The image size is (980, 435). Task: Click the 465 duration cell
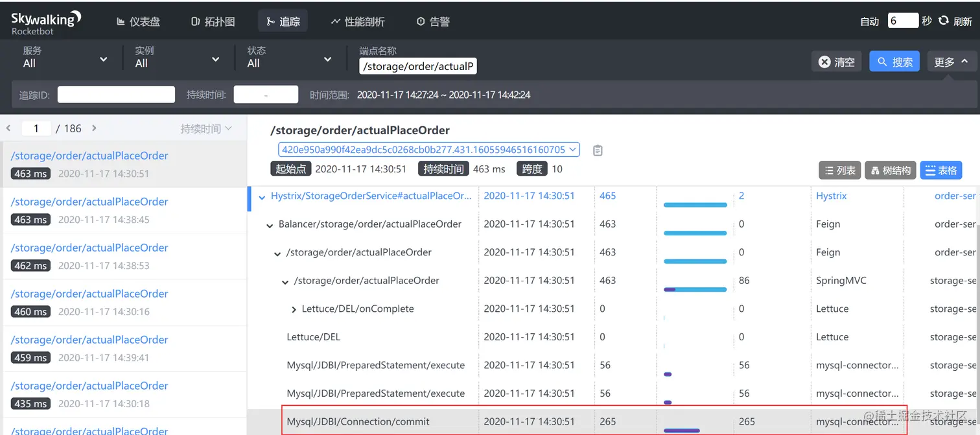tap(608, 196)
